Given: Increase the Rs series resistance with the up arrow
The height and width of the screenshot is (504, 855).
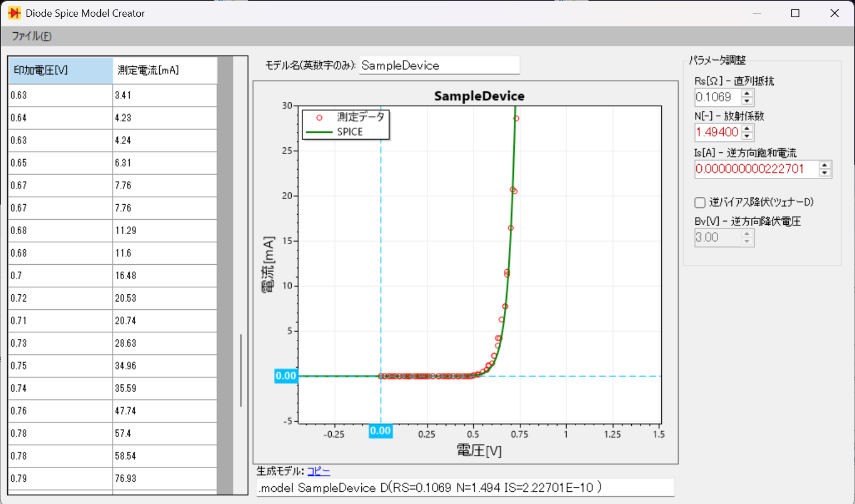Looking at the screenshot, I should pyautogui.click(x=748, y=93).
